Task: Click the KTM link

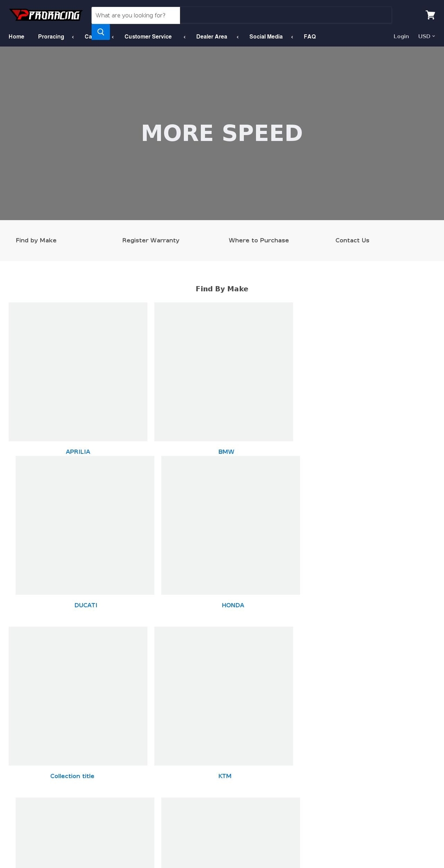Action: coord(225,776)
